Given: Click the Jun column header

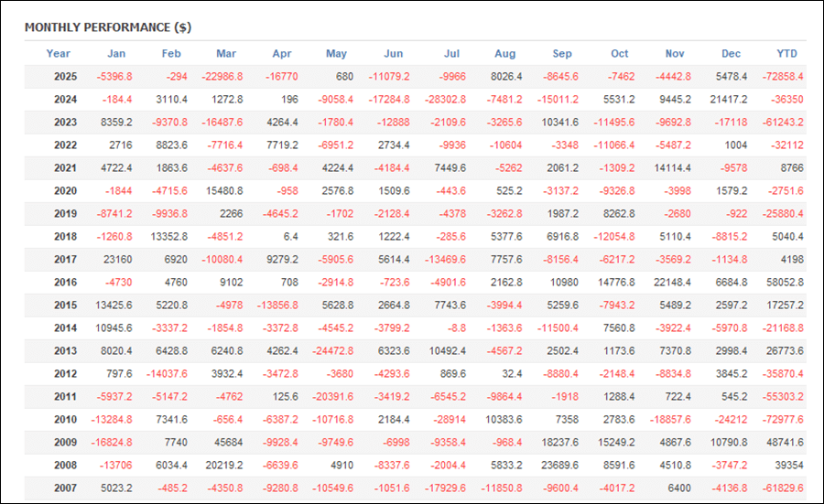Looking at the screenshot, I should [x=393, y=54].
